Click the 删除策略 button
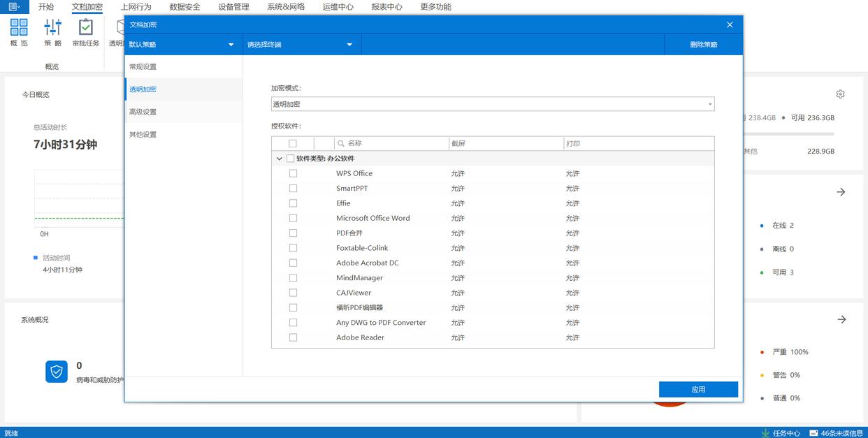Screen dimensions: 868x438 click(x=703, y=45)
